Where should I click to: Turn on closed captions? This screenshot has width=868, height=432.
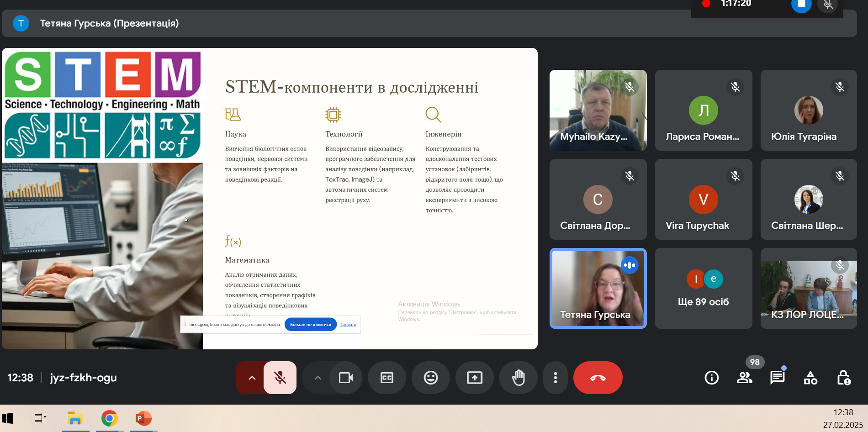(386, 378)
